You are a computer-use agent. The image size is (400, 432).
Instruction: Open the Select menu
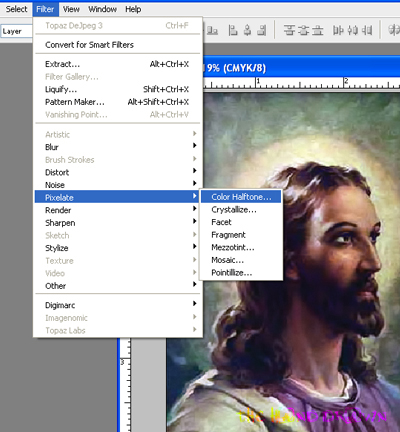pos(16,9)
